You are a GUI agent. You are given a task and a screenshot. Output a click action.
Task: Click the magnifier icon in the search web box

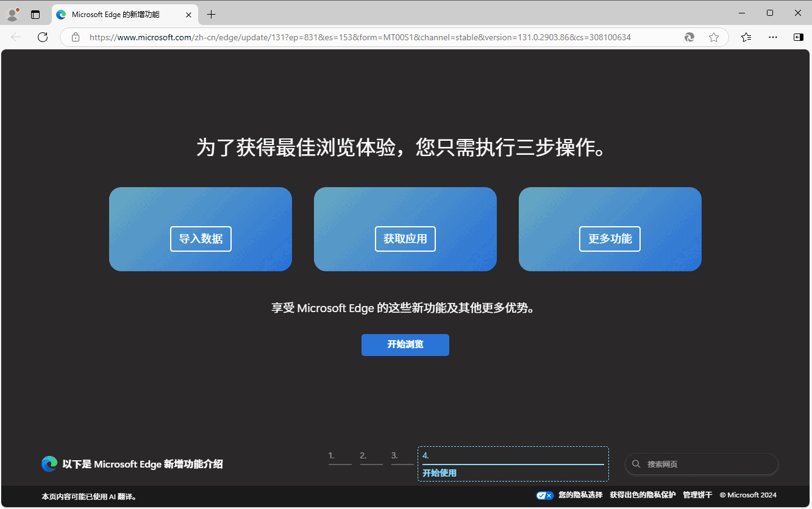[x=636, y=464]
